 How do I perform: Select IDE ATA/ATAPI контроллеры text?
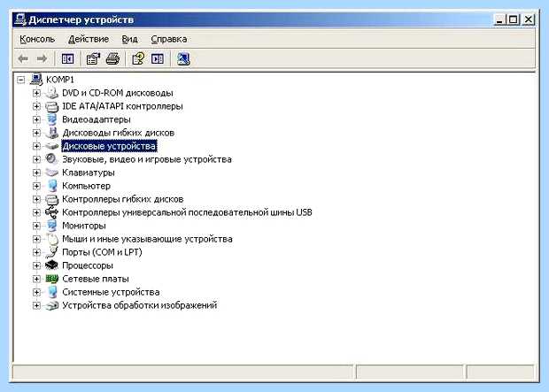click(x=122, y=106)
